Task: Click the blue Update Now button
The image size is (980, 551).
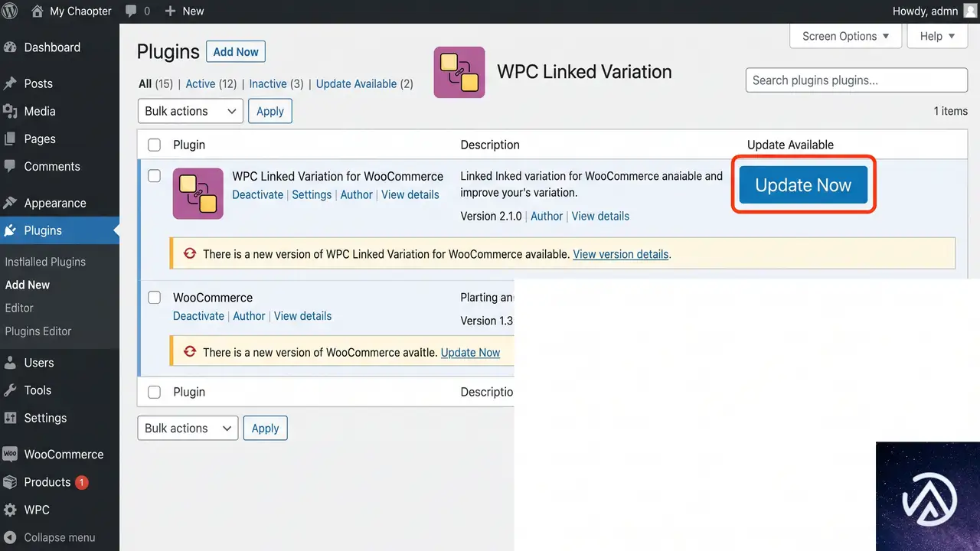Action: [x=803, y=185]
